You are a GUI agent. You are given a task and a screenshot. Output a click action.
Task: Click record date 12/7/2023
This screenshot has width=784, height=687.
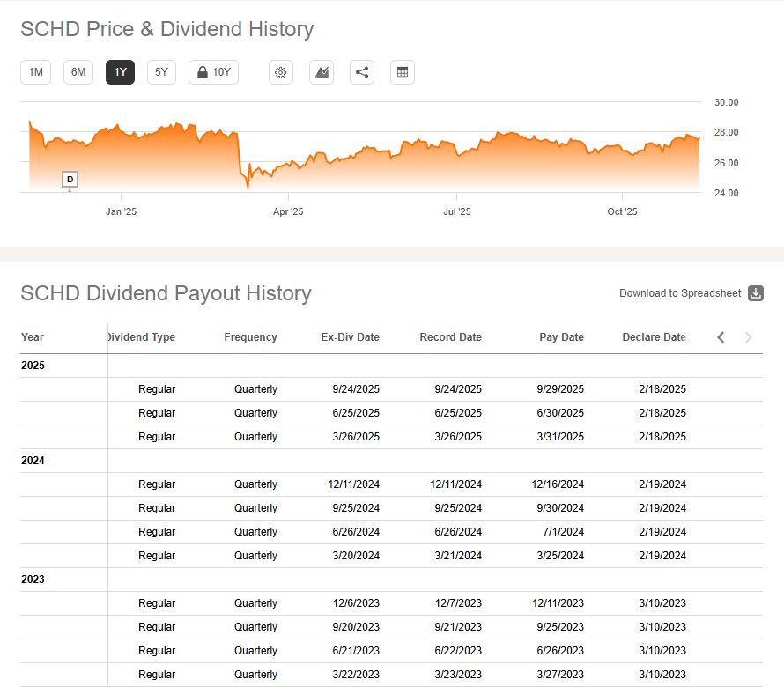click(458, 603)
